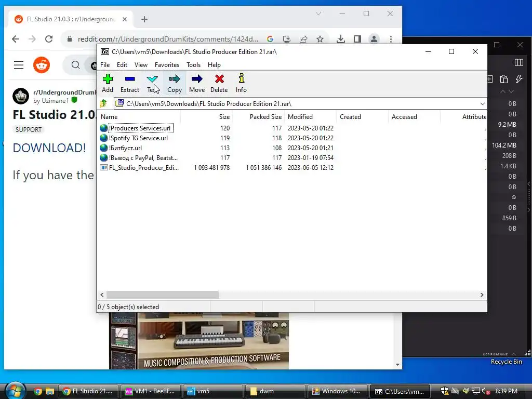Screen dimensions: 532x399
Task: Click the Add button in 7-Zip toolbar
Action: [x=108, y=83]
